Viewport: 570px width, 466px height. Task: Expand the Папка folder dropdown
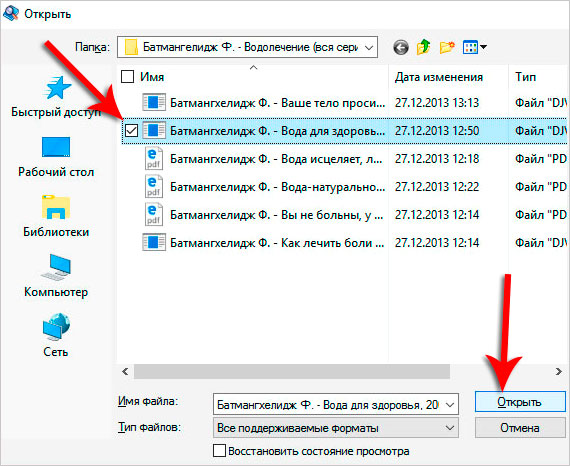click(x=369, y=47)
